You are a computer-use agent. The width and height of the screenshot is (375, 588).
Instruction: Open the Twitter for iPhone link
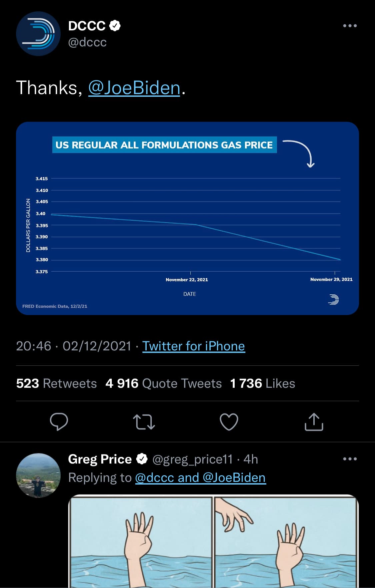[x=193, y=346]
